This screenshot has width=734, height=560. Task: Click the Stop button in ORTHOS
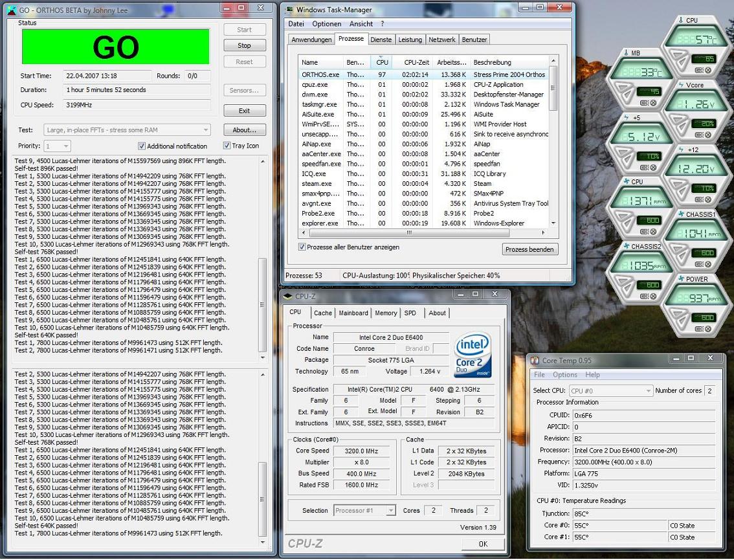click(245, 45)
